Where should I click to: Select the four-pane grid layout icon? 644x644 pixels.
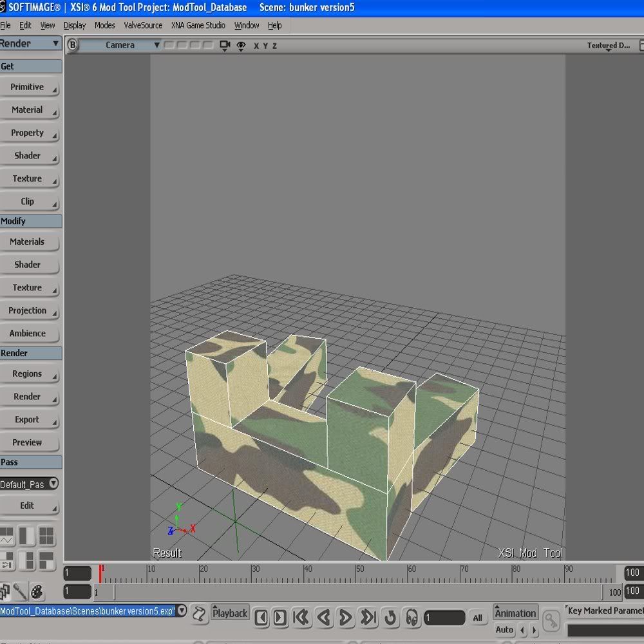click(46, 536)
